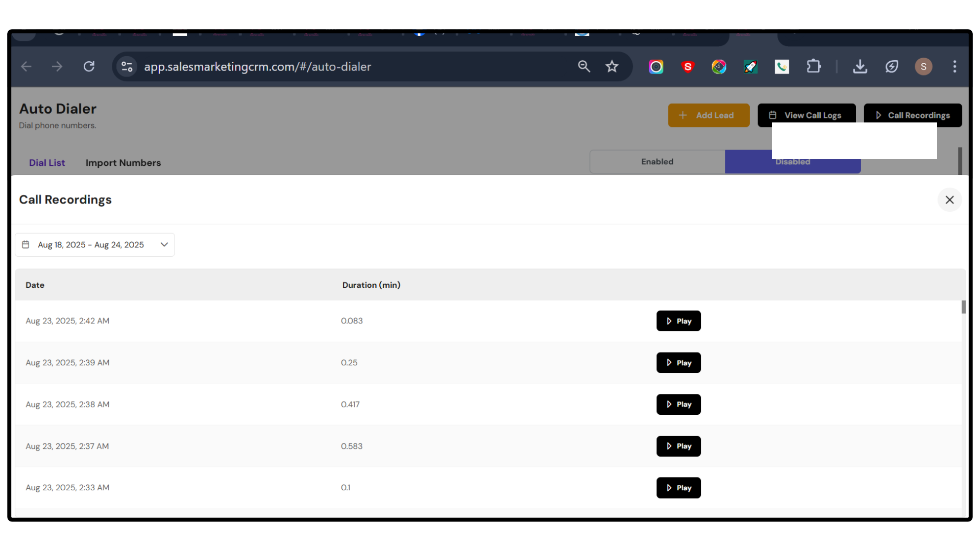This screenshot has width=980, height=551.
Task: Play the 2:38 AM recording
Action: 678,405
